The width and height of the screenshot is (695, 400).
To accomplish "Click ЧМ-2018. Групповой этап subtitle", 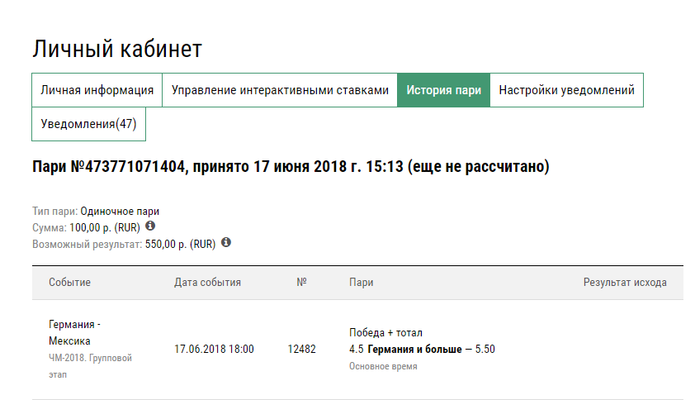I will click(90, 364).
